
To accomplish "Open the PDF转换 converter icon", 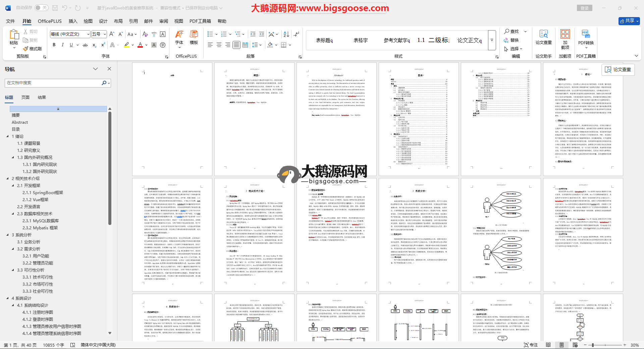I will [586, 38].
